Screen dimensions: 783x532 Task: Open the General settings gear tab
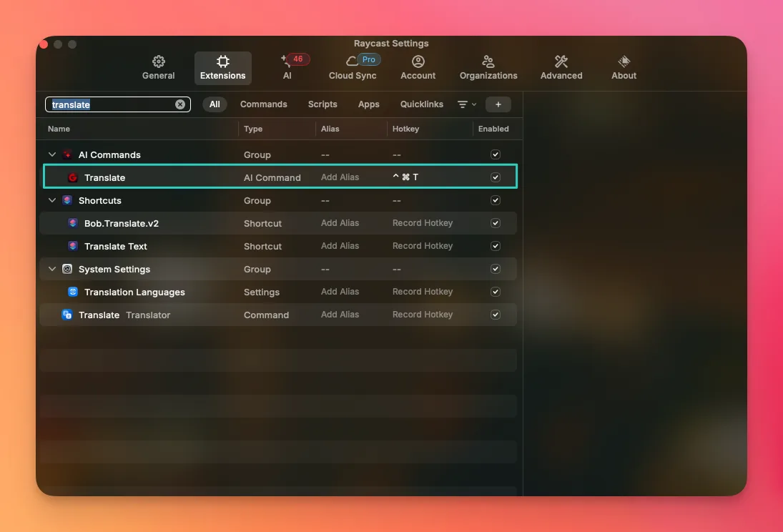[x=158, y=68]
